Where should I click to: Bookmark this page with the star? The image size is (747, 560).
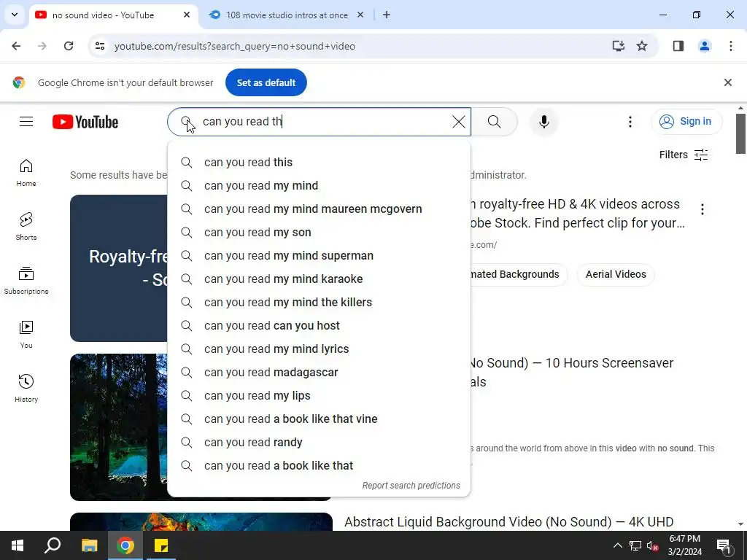pos(642,46)
